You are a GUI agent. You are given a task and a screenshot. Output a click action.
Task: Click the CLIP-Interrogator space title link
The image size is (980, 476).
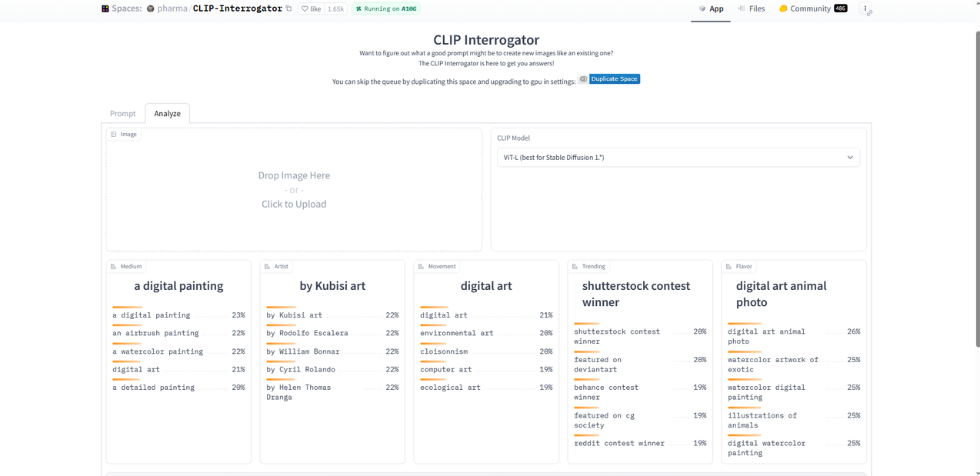(x=237, y=9)
